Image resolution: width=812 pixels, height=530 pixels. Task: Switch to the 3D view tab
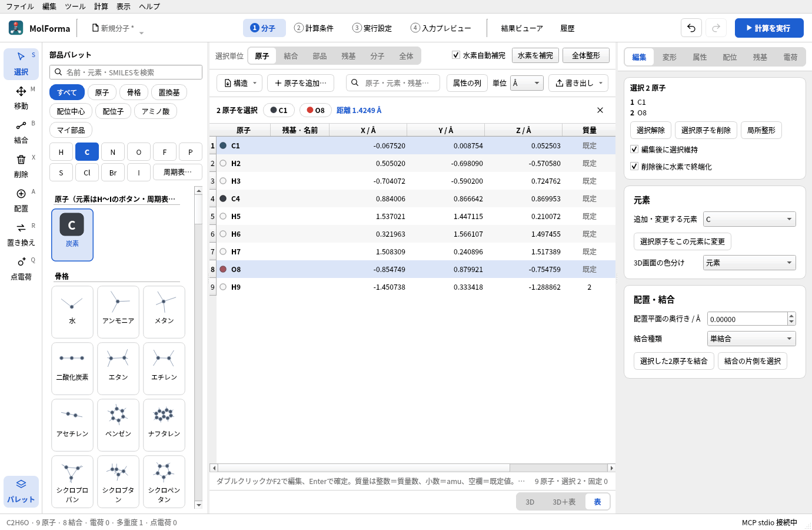(530, 502)
